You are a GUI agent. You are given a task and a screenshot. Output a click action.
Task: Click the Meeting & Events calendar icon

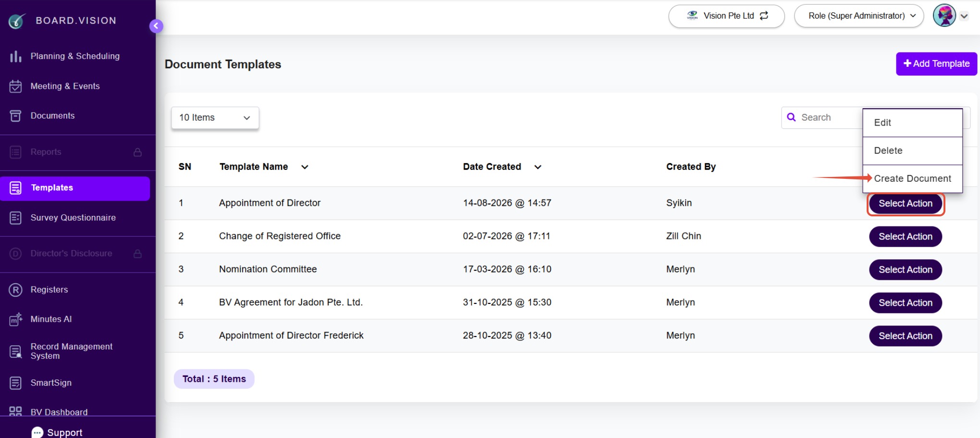pyautogui.click(x=15, y=86)
